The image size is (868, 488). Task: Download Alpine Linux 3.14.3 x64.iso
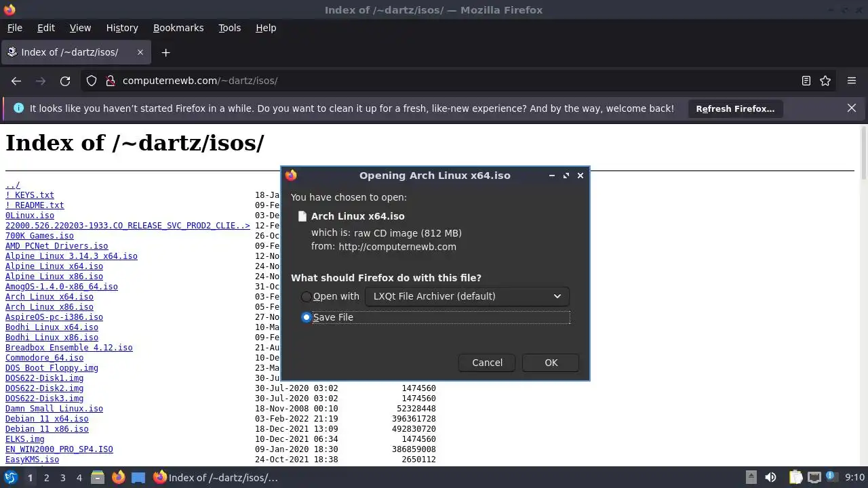71,256
